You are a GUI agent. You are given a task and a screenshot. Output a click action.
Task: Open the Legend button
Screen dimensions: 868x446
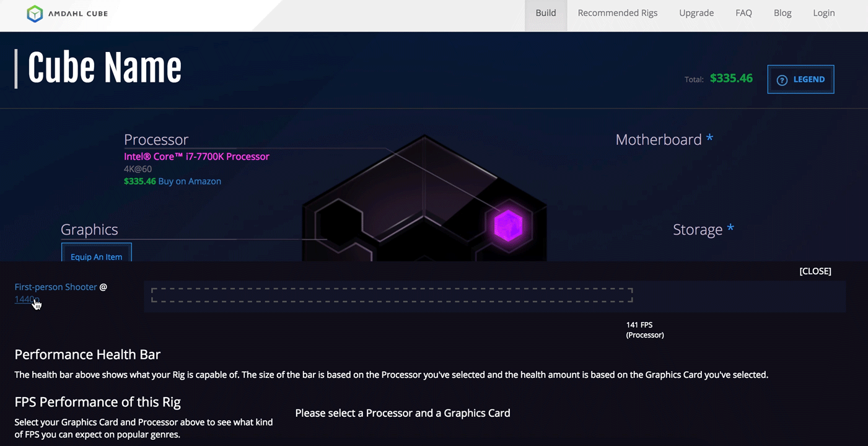pos(800,79)
